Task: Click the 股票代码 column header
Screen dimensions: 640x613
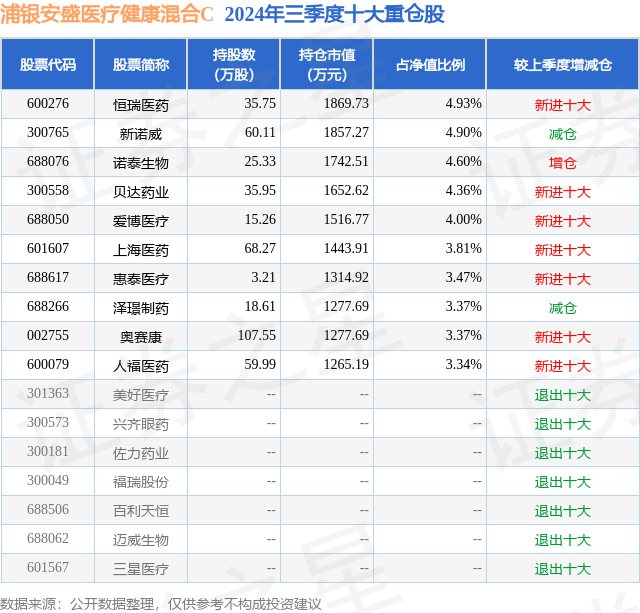Action: pos(48,64)
